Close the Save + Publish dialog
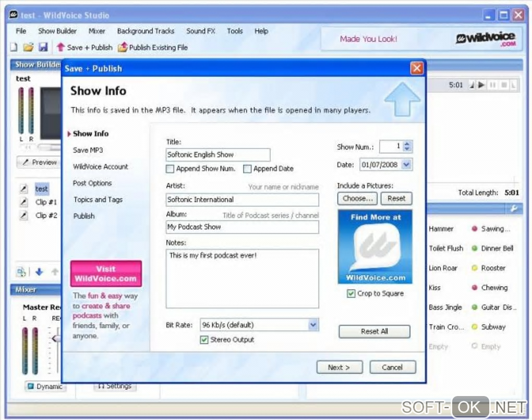 [x=417, y=68]
